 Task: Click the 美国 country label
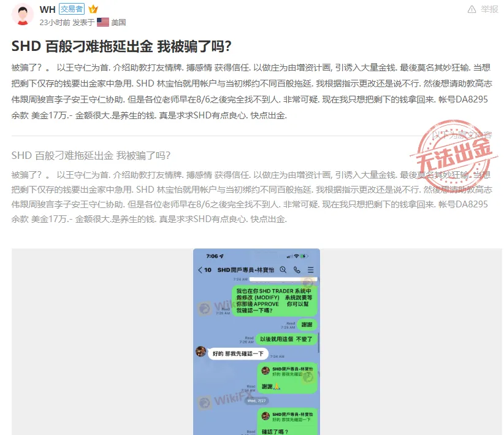pos(118,22)
